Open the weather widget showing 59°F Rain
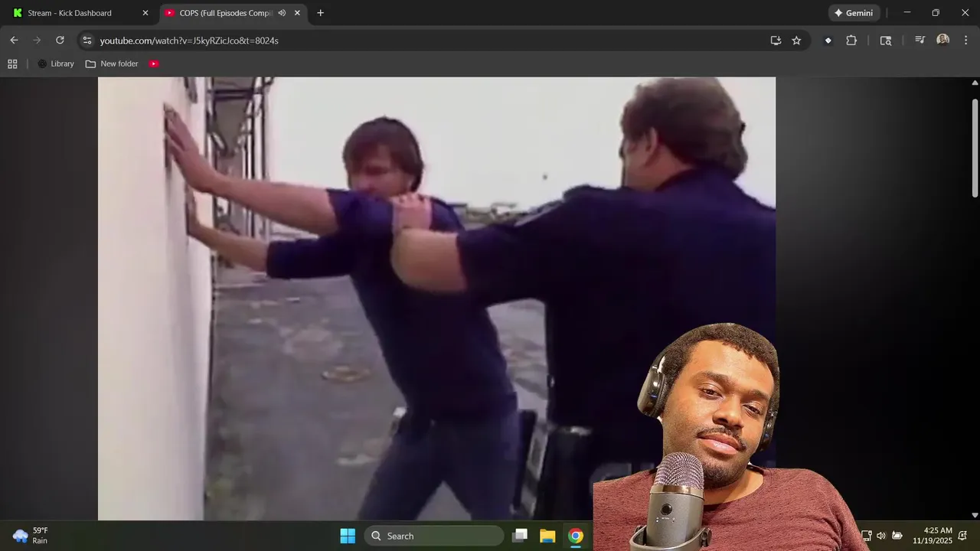 pyautogui.click(x=32, y=536)
